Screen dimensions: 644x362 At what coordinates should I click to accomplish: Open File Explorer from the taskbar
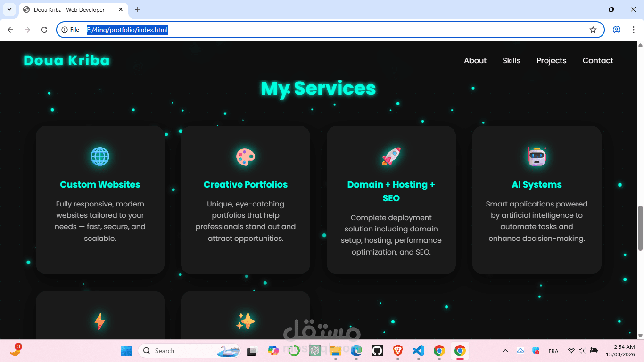(335, 351)
